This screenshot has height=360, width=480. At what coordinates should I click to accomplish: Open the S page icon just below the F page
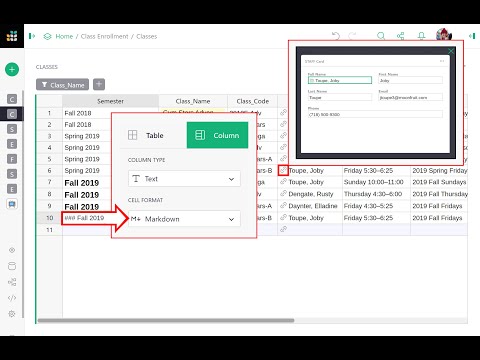click(12, 174)
